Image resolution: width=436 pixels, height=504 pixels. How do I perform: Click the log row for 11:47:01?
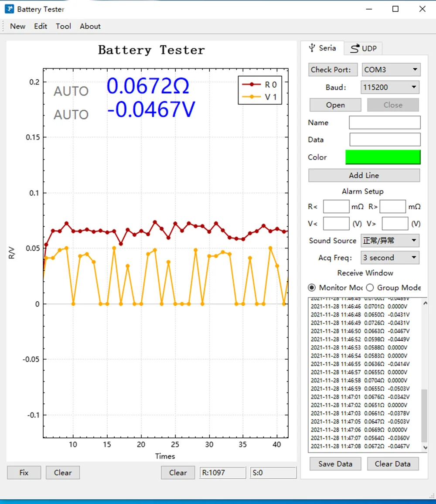point(360,397)
